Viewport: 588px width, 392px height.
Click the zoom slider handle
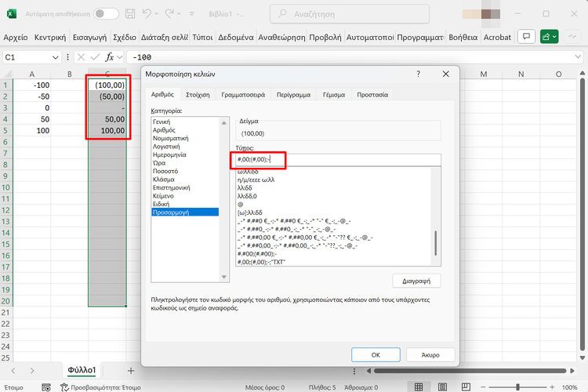click(517, 387)
